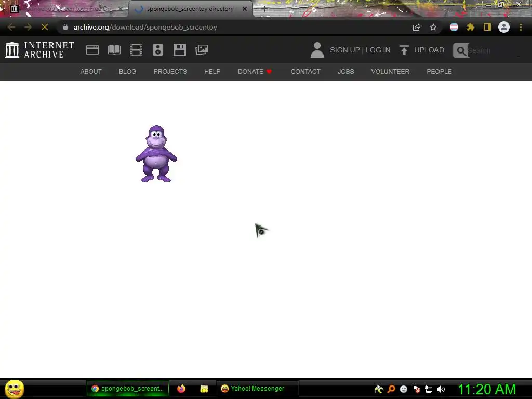Click the BonziBuddy purple gorilla

[156, 154]
